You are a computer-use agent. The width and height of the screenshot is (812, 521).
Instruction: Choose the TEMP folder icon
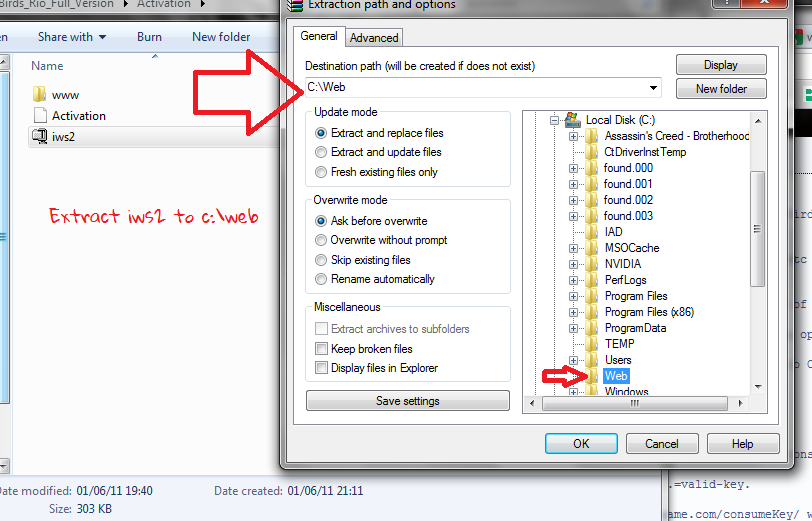[x=592, y=344]
